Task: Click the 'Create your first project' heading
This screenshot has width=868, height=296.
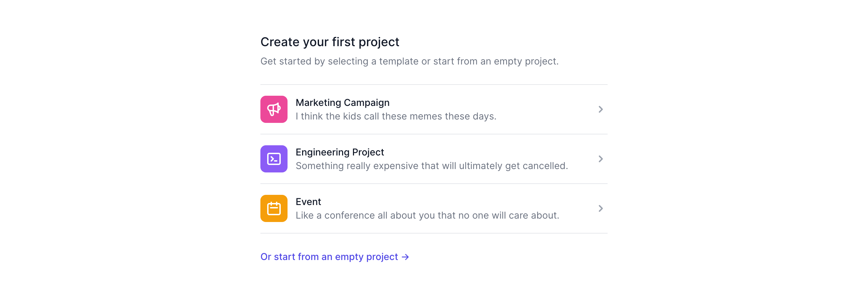Action: pos(330,42)
